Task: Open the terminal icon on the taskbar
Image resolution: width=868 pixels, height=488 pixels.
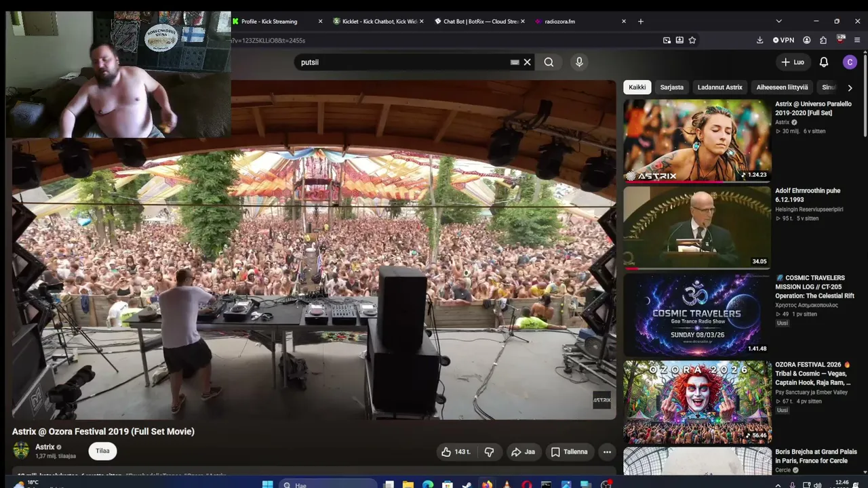Action: [546, 485]
